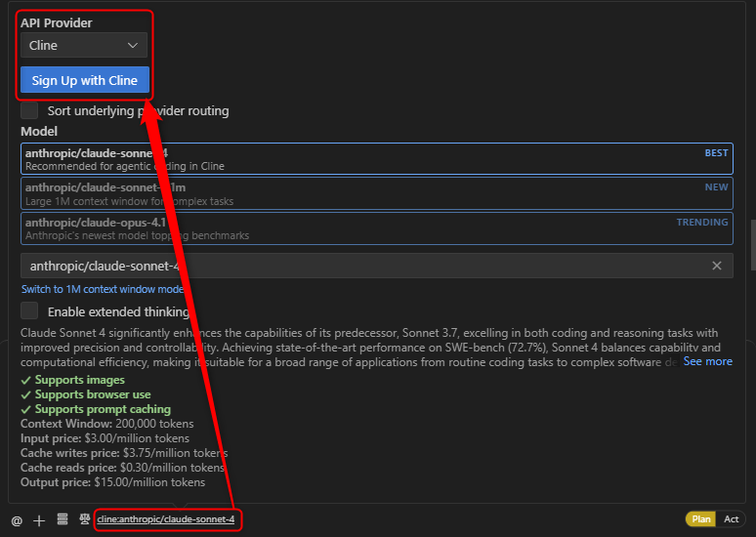Click the model search input field

[361, 266]
